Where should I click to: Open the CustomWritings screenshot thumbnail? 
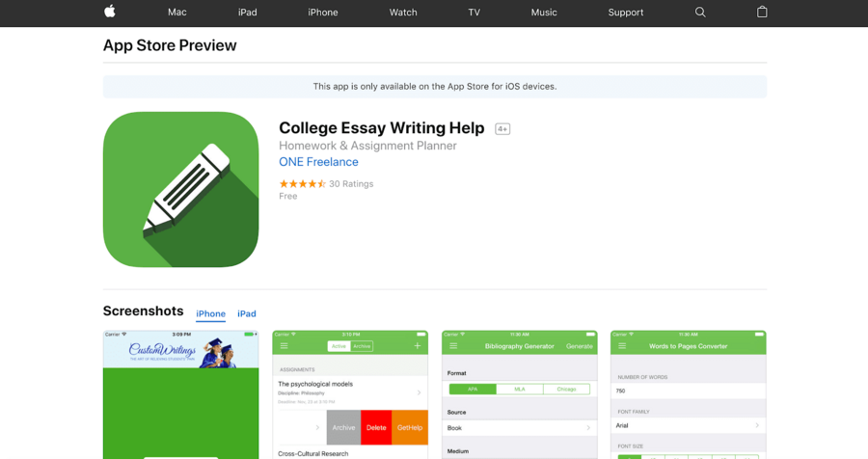180,394
